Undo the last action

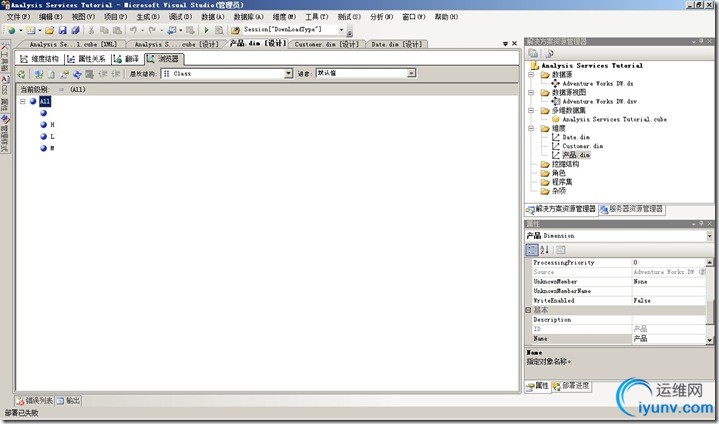[x=133, y=30]
